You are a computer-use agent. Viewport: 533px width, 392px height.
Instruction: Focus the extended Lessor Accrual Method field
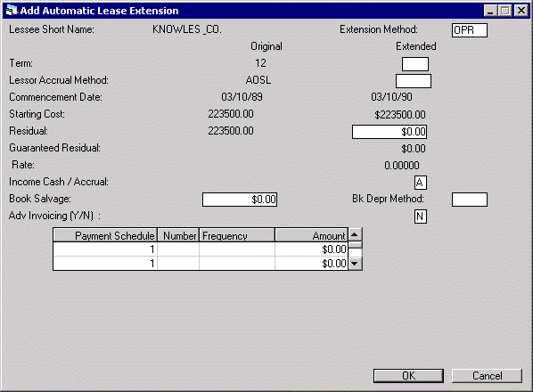414,81
